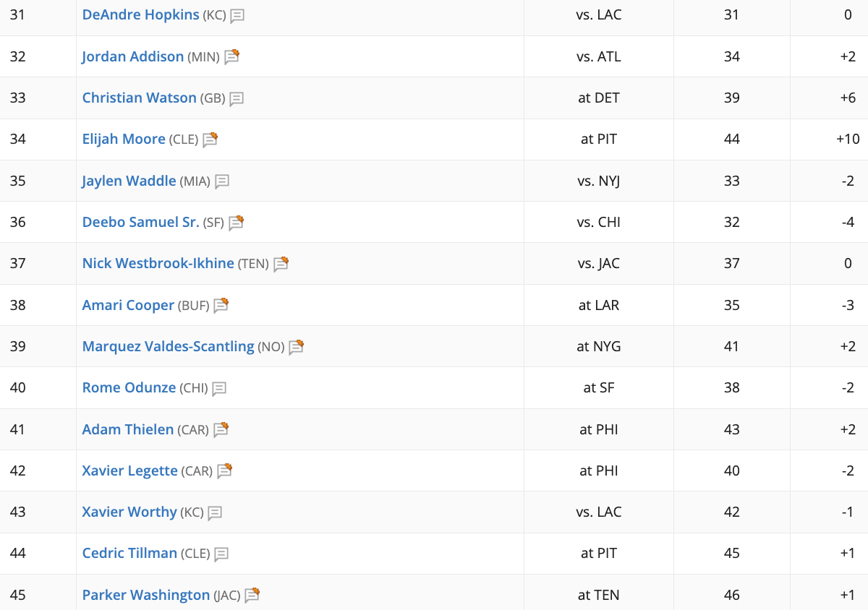View Elijah Moore's note icon
This screenshot has height=610, width=868.
pyautogui.click(x=210, y=139)
